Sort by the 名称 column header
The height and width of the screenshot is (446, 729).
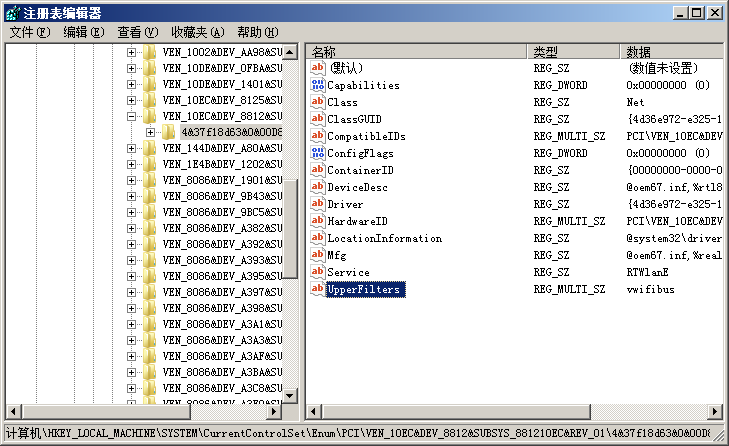tap(417, 52)
